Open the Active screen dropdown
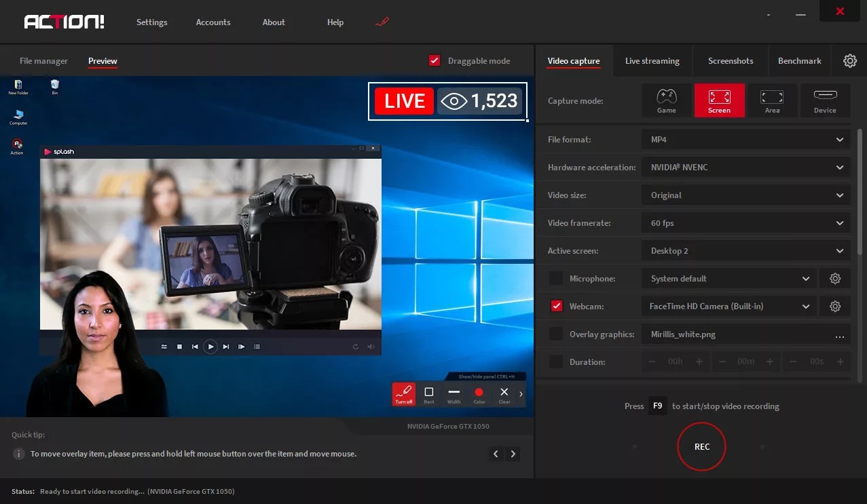 pos(746,251)
